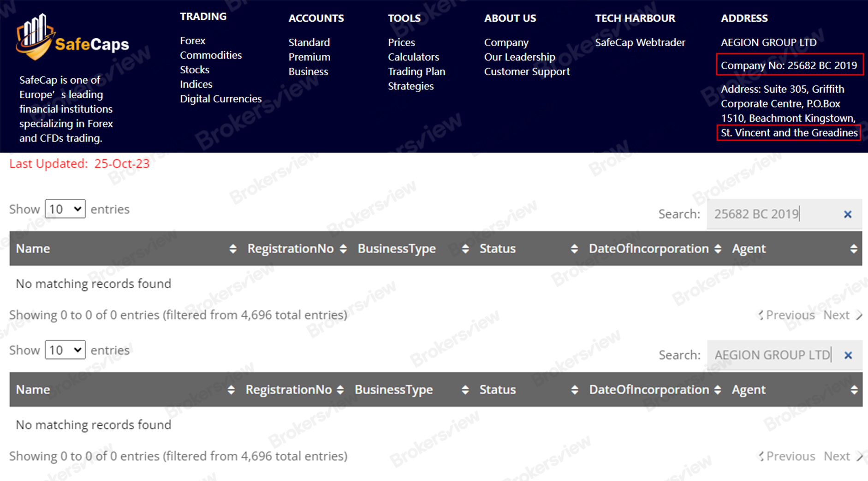
Task: Sort by Status in the 25682 BC 2019 results table
Action: pos(574,249)
